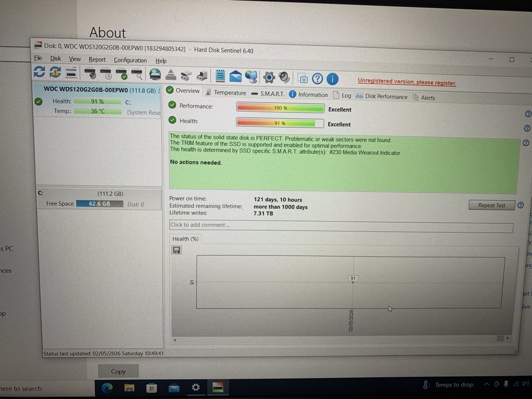Click the comment field 'Click to add comment'

pos(341,226)
